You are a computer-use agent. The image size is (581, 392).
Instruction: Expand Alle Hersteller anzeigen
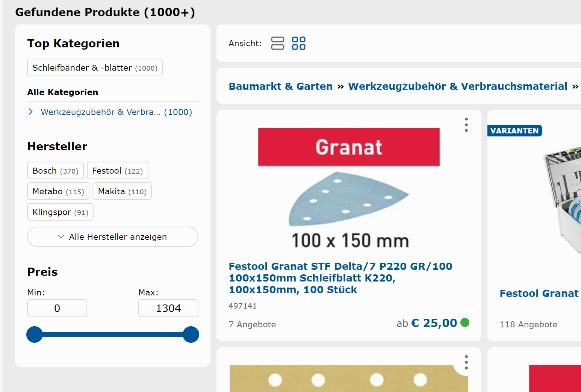[113, 237]
